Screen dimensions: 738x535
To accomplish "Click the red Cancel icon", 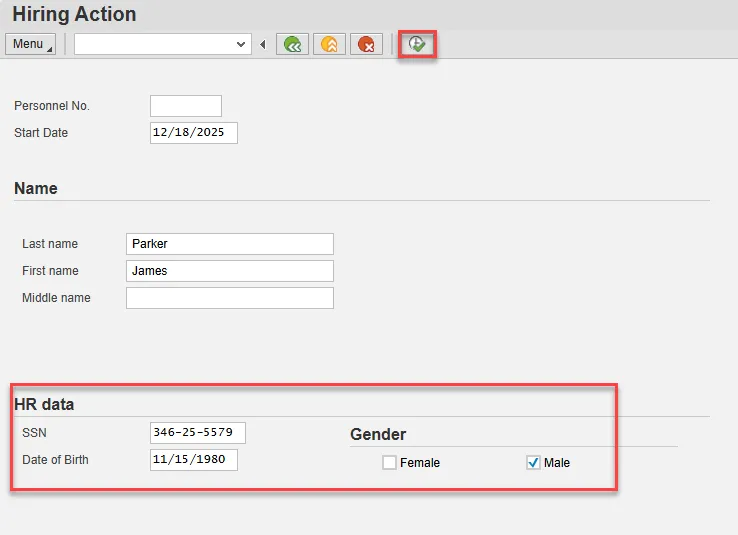I will [x=366, y=44].
